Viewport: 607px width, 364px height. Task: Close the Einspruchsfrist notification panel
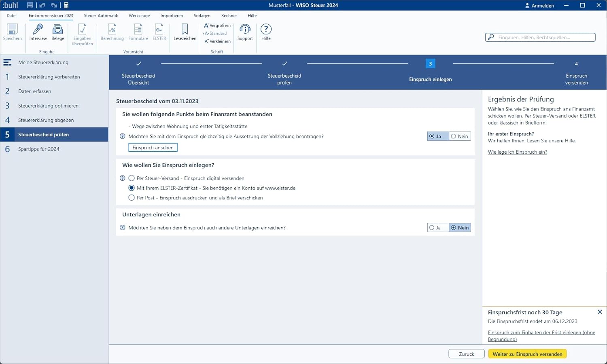coord(600,312)
